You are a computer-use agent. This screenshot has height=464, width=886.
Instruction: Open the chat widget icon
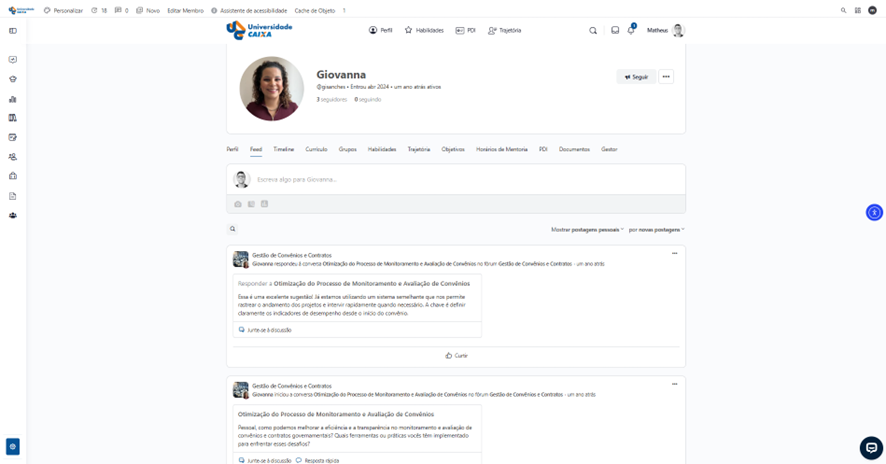[x=871, y=447]
